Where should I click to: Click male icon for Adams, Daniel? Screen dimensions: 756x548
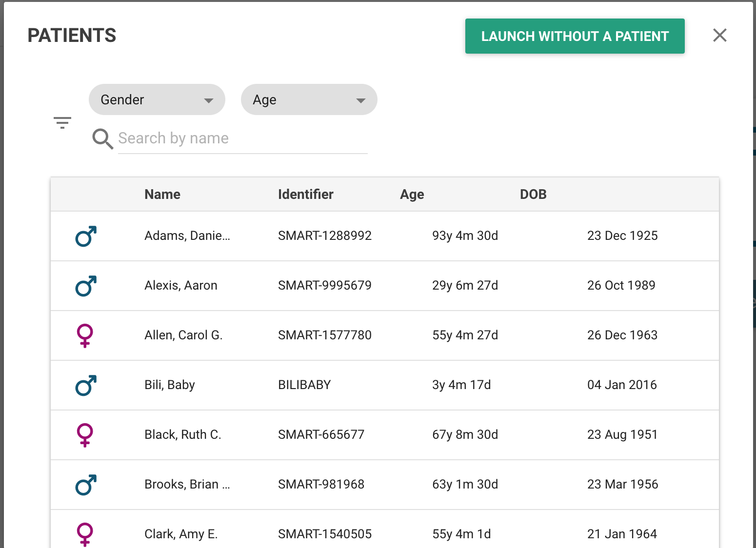point(86,236)
